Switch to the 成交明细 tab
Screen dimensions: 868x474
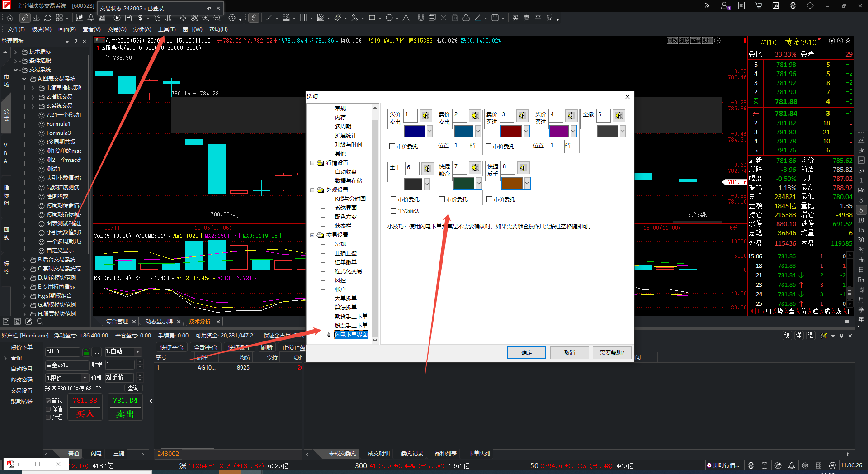379,454
